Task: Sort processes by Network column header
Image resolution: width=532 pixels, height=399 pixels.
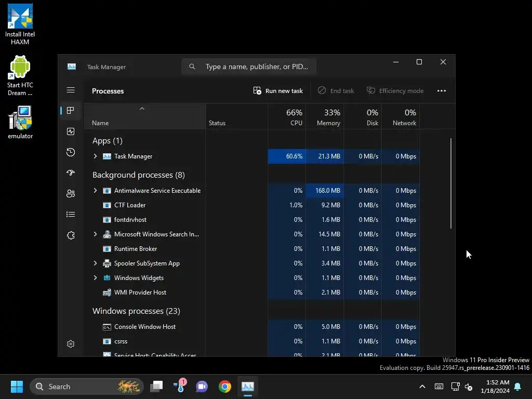Action: pos(401,116)
